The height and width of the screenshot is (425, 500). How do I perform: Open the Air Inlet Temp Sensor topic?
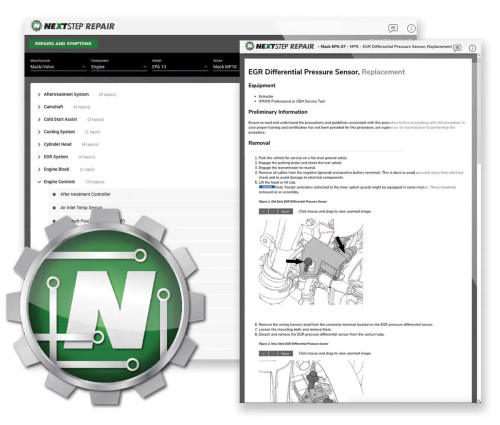tap(81, 207)
